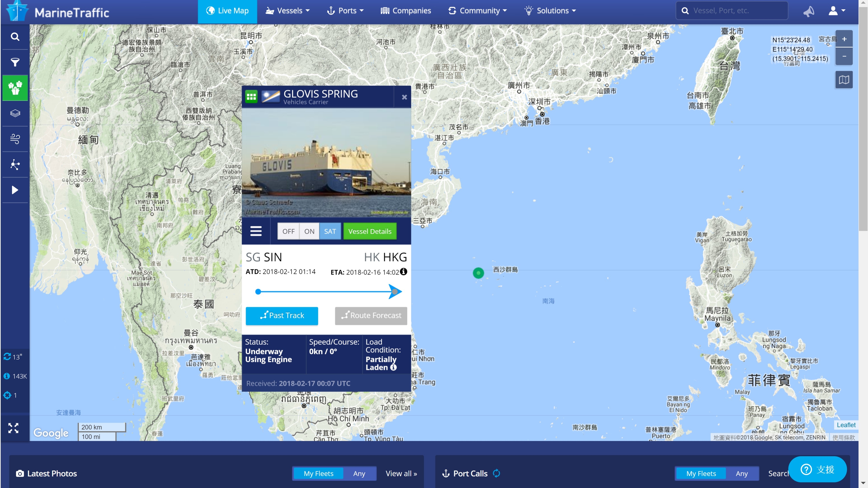Click the MarineTraffic logo
Screen dimensions: 868x488
[58, 12]
